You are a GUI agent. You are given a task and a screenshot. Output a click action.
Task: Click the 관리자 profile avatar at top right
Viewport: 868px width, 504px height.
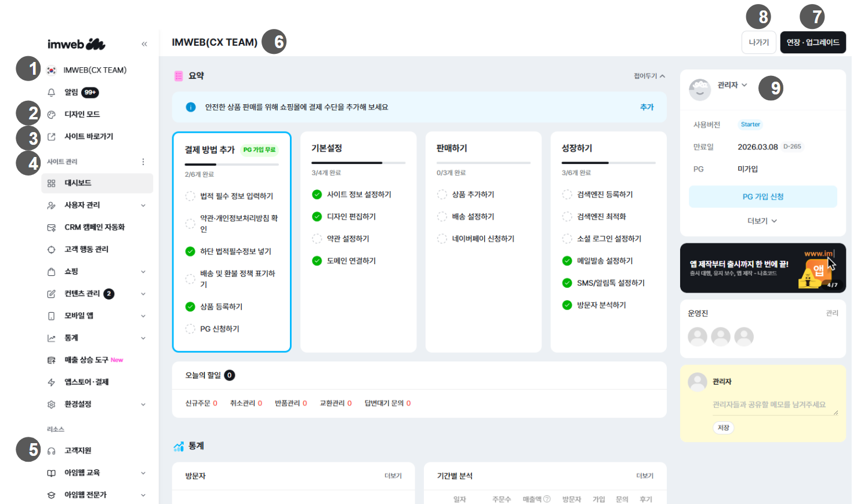[x=700, y=90]
